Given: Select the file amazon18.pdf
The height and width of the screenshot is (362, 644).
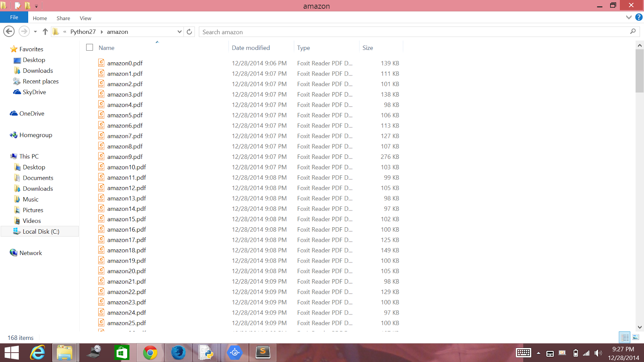Looking at the screenshot, I should point(126,250).
